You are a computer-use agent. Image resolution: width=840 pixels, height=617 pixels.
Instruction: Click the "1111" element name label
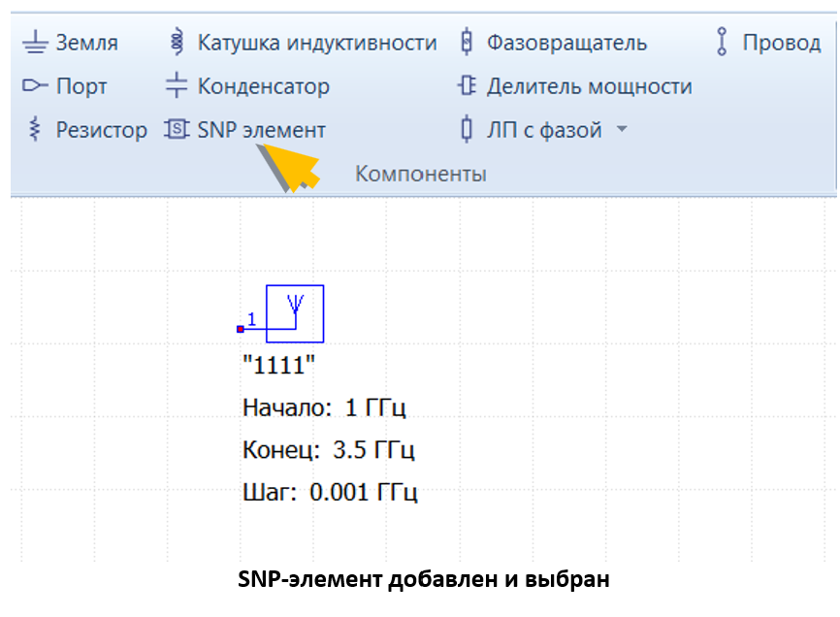[278, 366]
